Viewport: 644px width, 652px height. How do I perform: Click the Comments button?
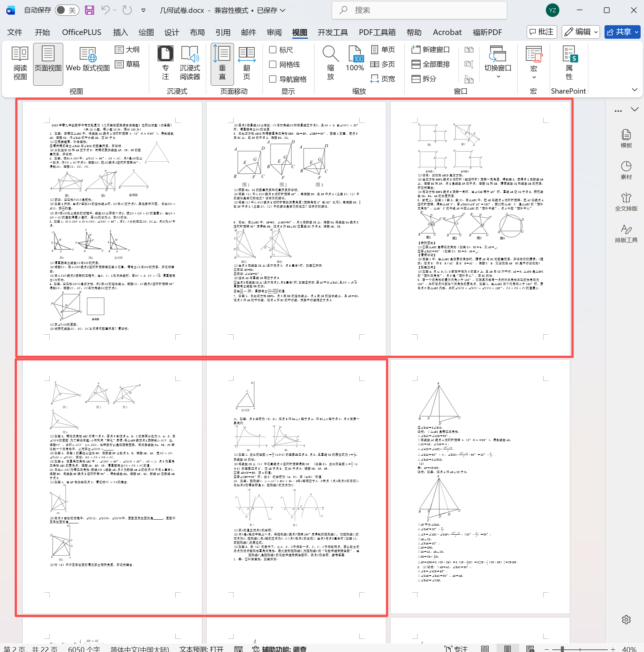pos(542,32)
